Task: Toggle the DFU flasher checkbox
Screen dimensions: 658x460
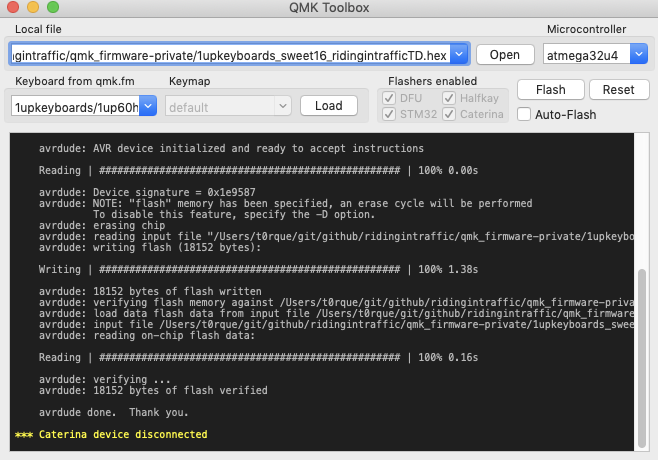Action: coord(389,98)
